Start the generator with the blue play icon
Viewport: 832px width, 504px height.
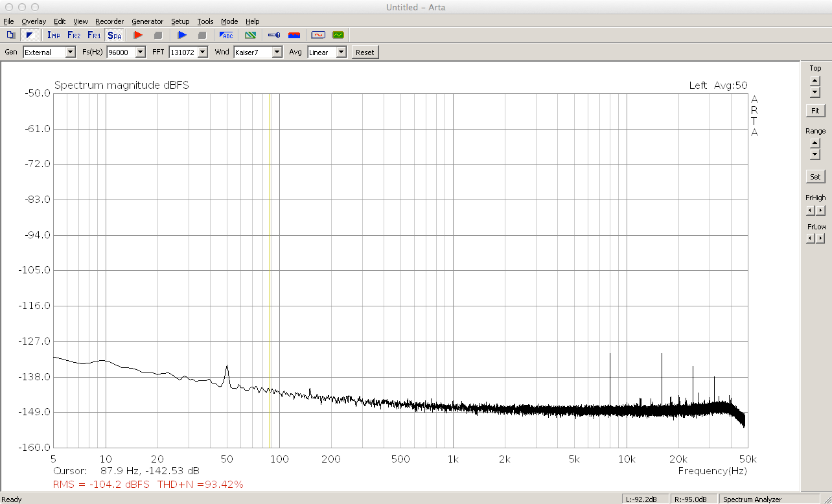click(182, 35)
